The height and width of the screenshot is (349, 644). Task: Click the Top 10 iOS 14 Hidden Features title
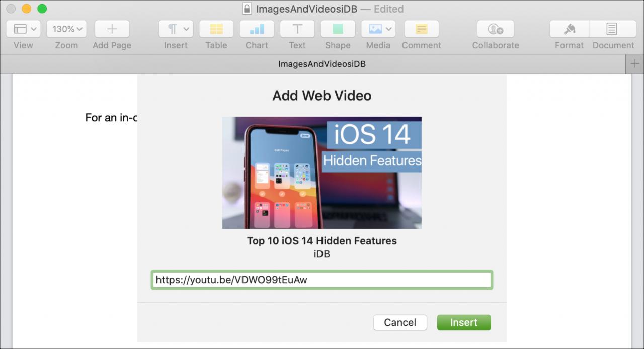pyautogui.click(x=322, y=241)
